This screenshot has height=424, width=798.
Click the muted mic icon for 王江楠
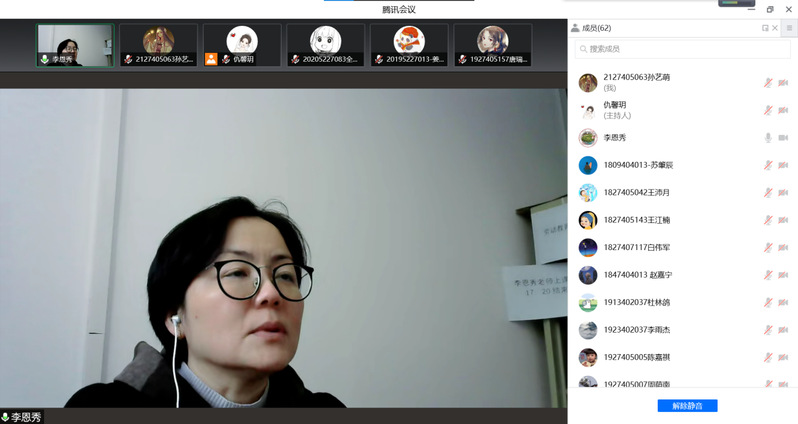tap(768, 220)
